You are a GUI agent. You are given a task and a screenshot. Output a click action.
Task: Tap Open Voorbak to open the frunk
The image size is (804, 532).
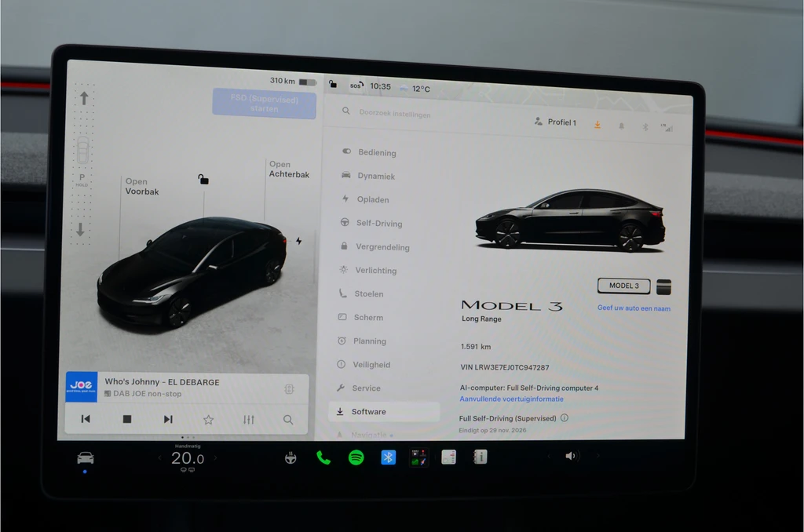(x=142, y=187)
